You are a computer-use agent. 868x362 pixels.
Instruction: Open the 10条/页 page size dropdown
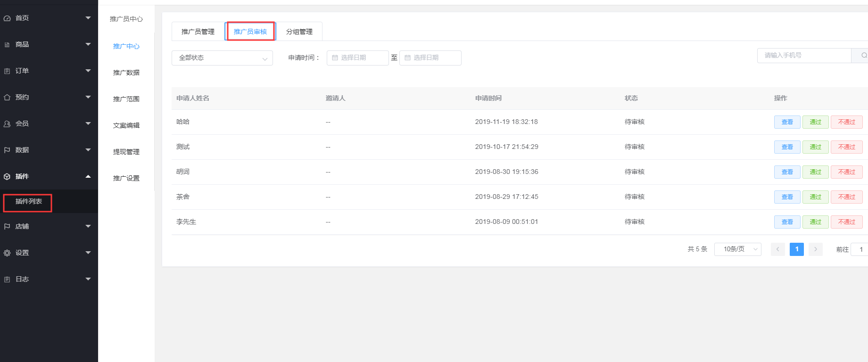(x=738, y=249)
